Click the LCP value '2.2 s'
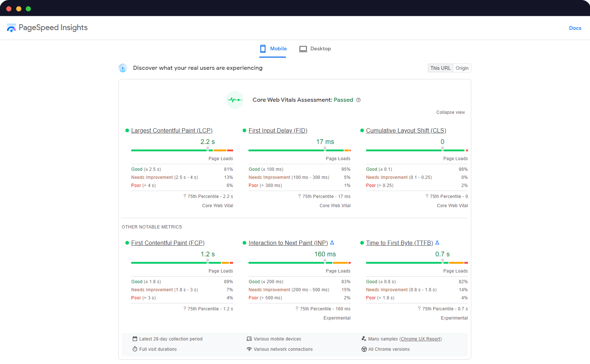 [x=208, y=142]
